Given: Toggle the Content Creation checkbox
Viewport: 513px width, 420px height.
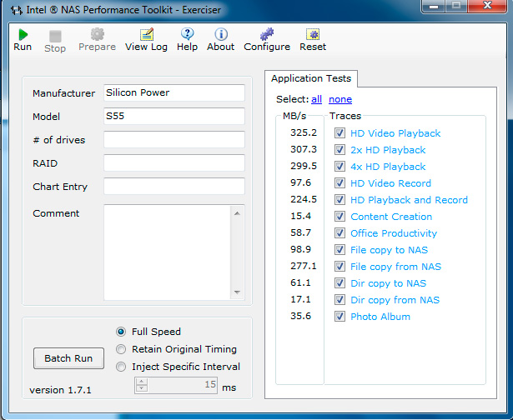Looking at the screenshot, I should pyautogui.click(x=339, y=217).
